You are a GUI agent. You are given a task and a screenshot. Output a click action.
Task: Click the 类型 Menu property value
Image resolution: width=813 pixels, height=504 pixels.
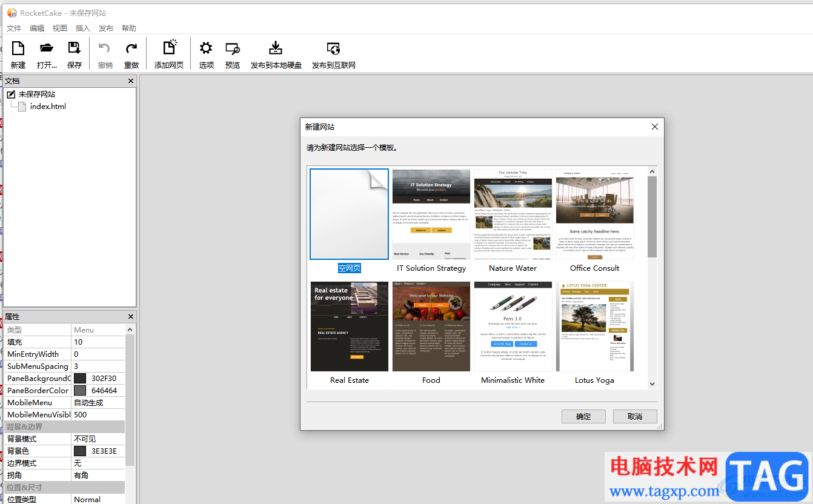tap(98, 330)
